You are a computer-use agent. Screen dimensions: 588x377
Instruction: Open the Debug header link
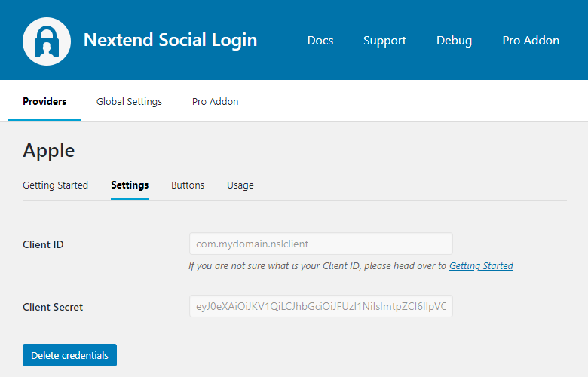point(454,41)
